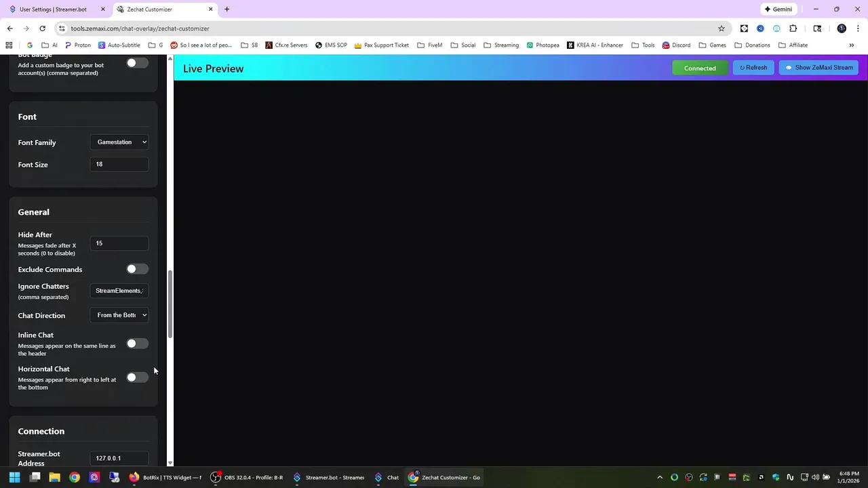This screenshot has height=488, width=868.
Task: Click the Show ZeMaxi Stream button
Action: point(818,68)
